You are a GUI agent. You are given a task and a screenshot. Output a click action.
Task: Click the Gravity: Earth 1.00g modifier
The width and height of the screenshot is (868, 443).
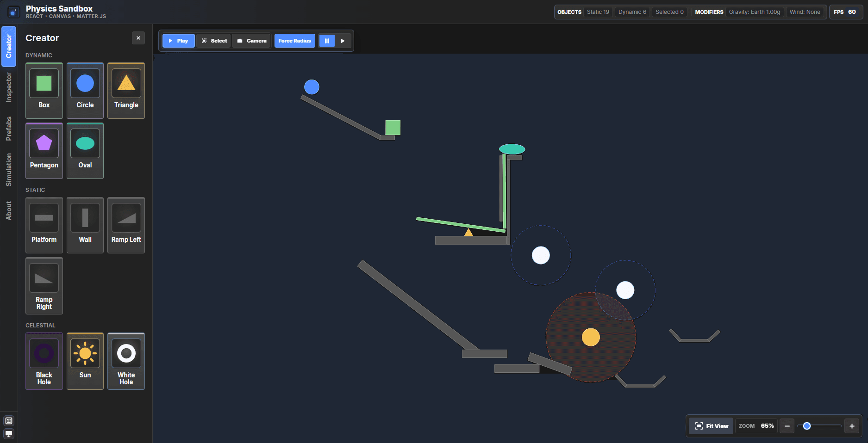pyautogui.click(x=755, y=12)
